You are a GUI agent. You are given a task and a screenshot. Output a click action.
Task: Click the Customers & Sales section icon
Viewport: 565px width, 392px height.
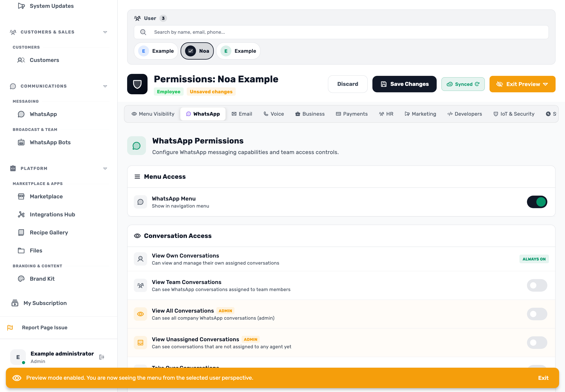point(13,32)
